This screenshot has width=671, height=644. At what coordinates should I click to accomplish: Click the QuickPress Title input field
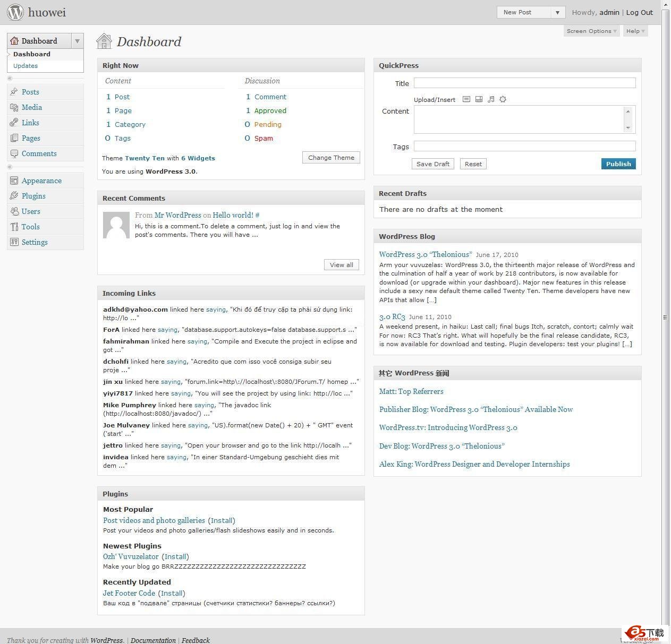coord(524,83)
